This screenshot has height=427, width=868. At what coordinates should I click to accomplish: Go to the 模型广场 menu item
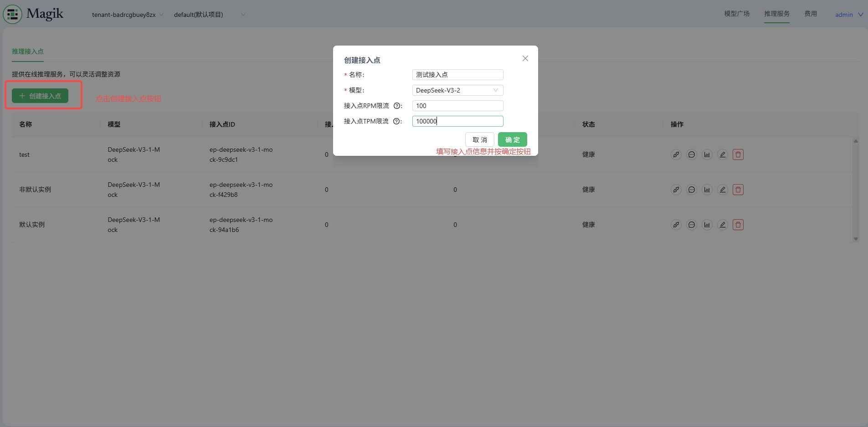coord(737,14)
